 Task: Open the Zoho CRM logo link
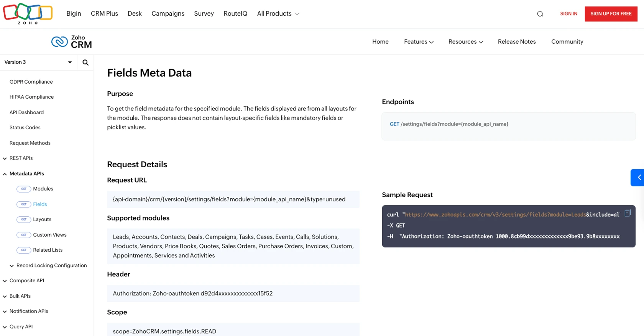tap(72, 41)
